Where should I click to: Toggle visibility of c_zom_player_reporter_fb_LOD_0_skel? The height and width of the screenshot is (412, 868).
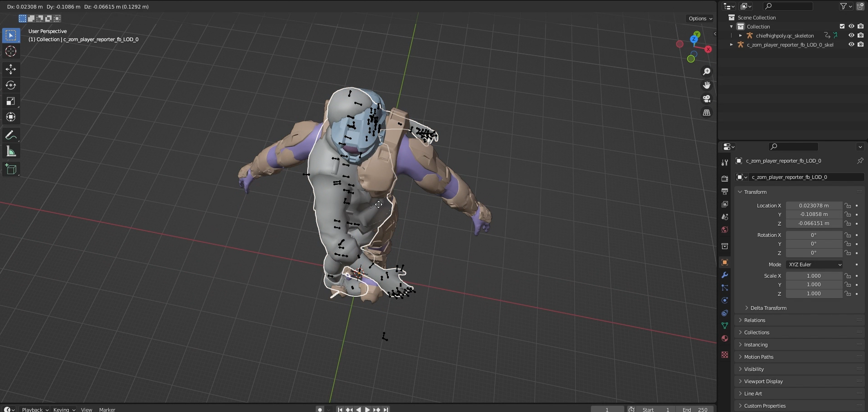[851, 45]
